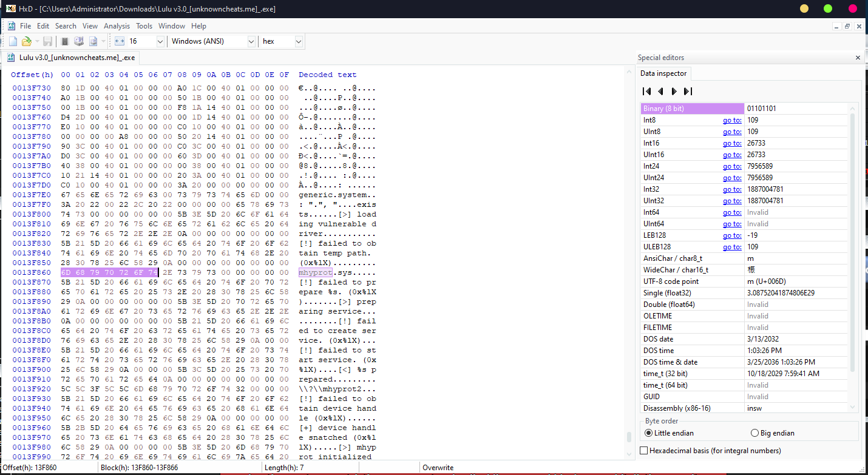This screenshot has height=475, width=868.
Task: Click the time_t (32 bit) row
Action: point(744,374)
